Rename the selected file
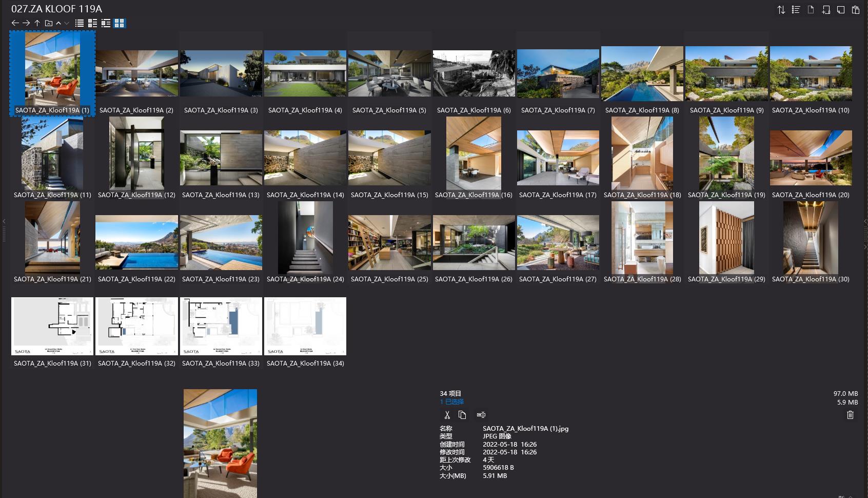Image resolution: width=868 pixels, height=498 pixels. (481, 414)
